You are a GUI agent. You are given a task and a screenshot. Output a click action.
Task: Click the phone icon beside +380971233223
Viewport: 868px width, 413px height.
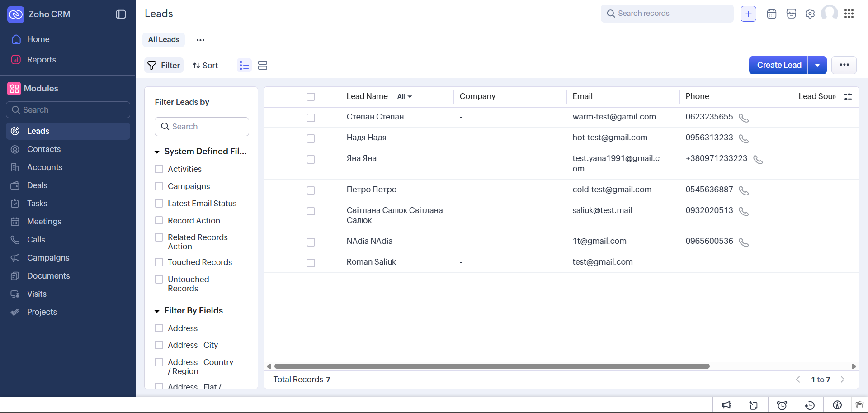(758, 159)
